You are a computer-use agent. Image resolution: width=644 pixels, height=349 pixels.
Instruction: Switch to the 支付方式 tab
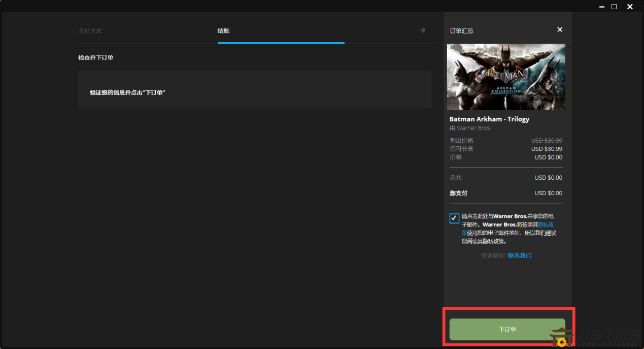click(x=90, y=31)
